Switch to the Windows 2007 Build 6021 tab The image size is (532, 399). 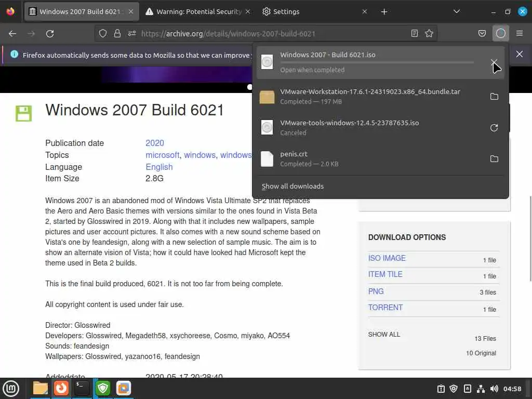(x=82, y=11)
